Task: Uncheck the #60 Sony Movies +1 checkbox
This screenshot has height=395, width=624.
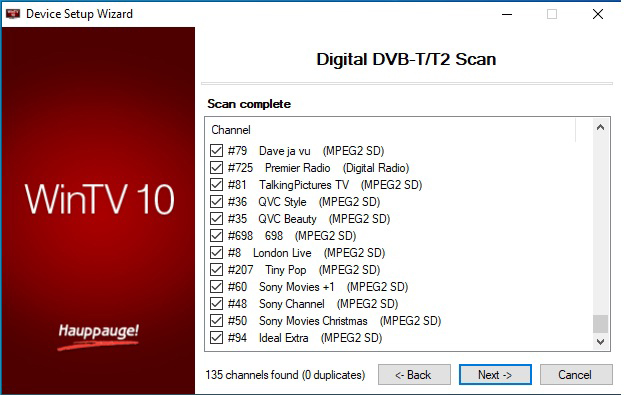Action: (216, 287)
